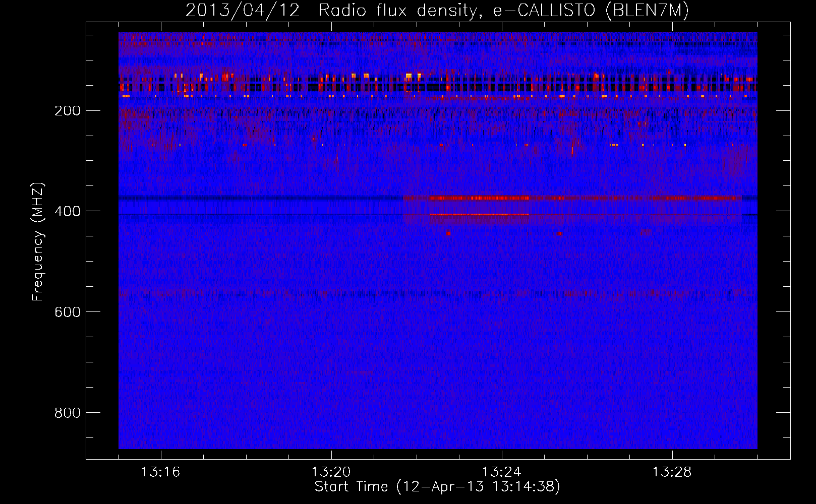Click the 200 frequency tick label
The image size is (816, 504).
(68, 111)
